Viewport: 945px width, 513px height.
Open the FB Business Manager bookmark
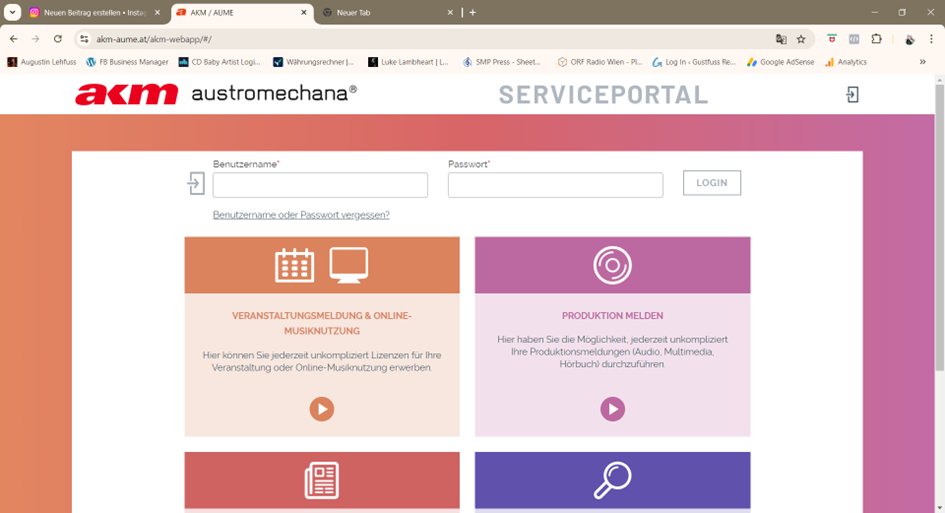127,61
